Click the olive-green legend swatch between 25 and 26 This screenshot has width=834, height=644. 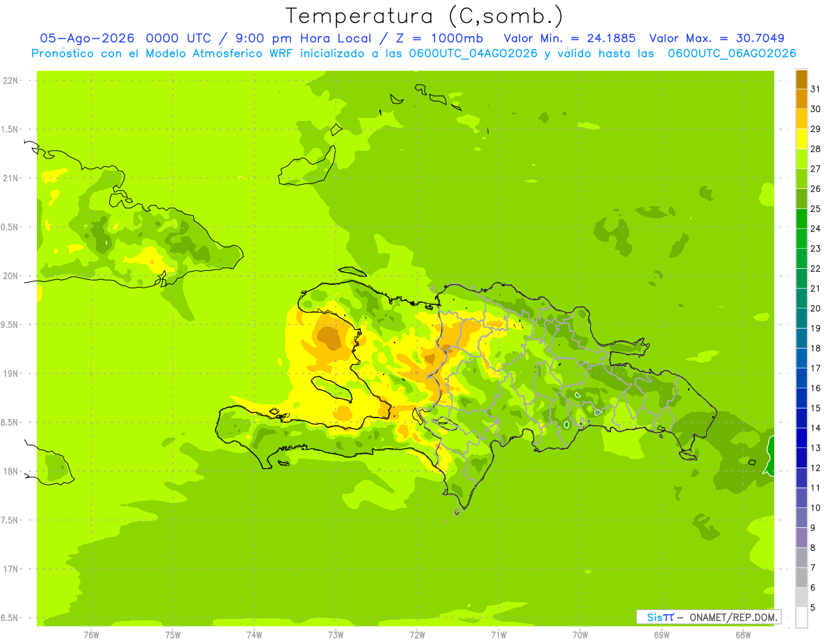pos(801,199)
